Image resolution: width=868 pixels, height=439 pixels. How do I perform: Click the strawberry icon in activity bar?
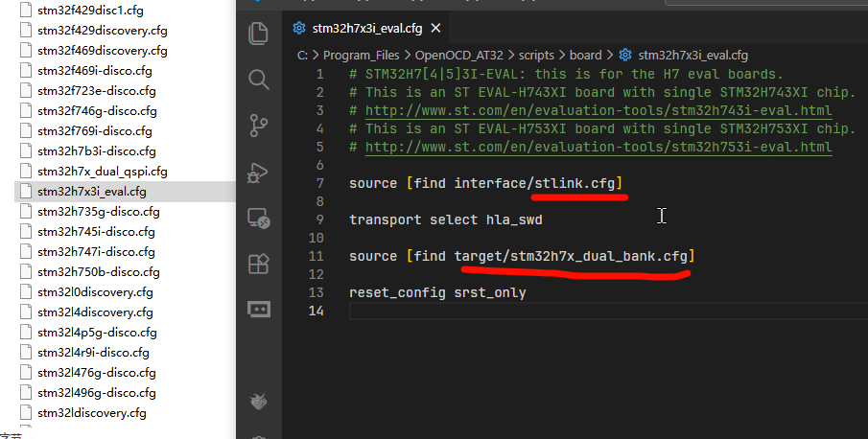click(x=258, y=401)
